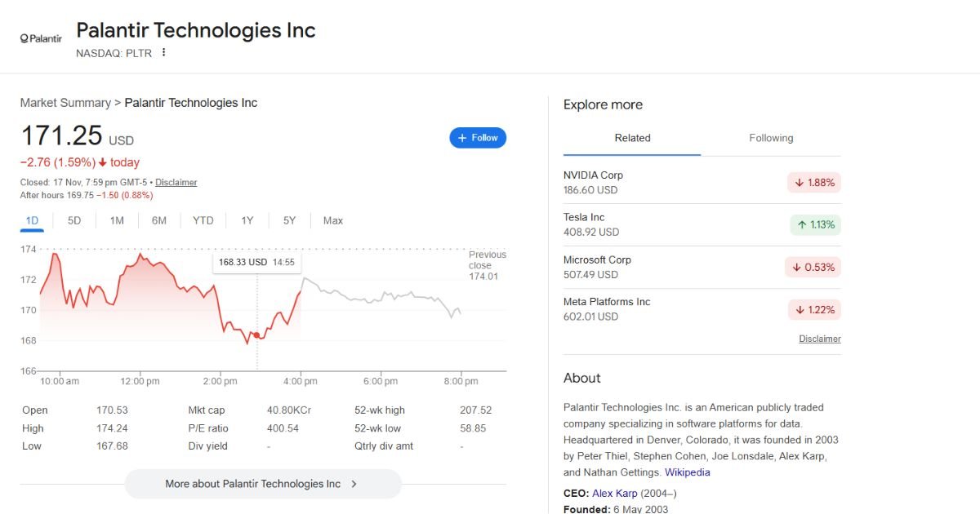Click the Palantir logo icon
Image resolution: width=980 pixels, height=514 pixels.
click(x=41, y=38)
